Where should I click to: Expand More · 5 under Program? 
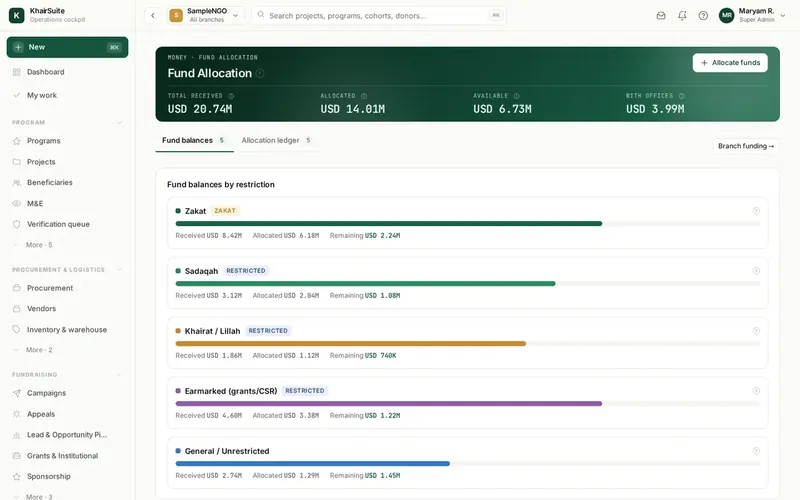(x=39, y=245)
